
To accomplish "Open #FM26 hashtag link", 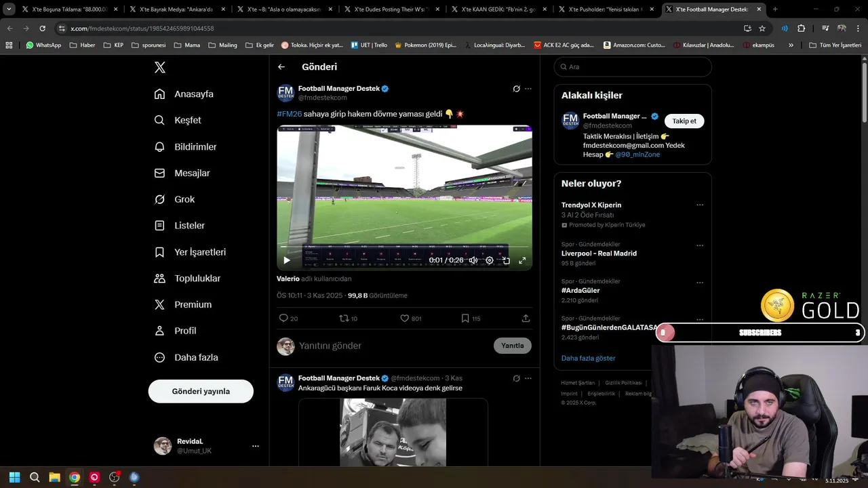I will 289,114.
